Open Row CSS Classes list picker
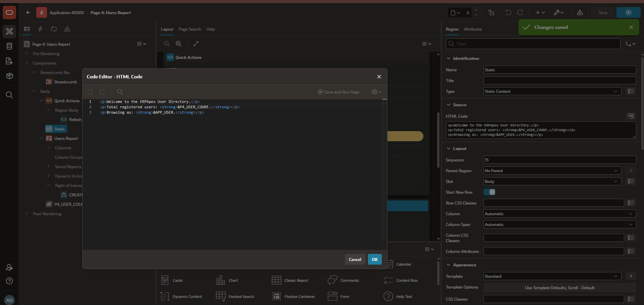This screenshot has width=644, height=305. 631,203
